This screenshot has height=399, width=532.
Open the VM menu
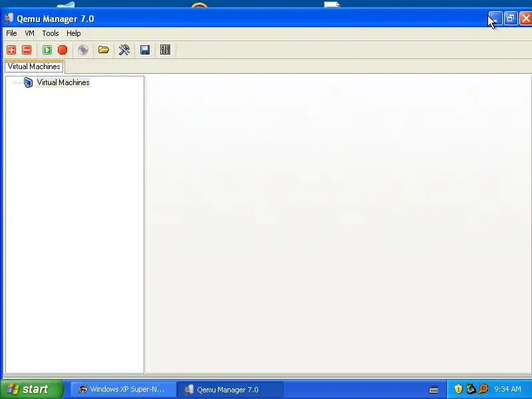pyautogui.click(x=29, y=33)
